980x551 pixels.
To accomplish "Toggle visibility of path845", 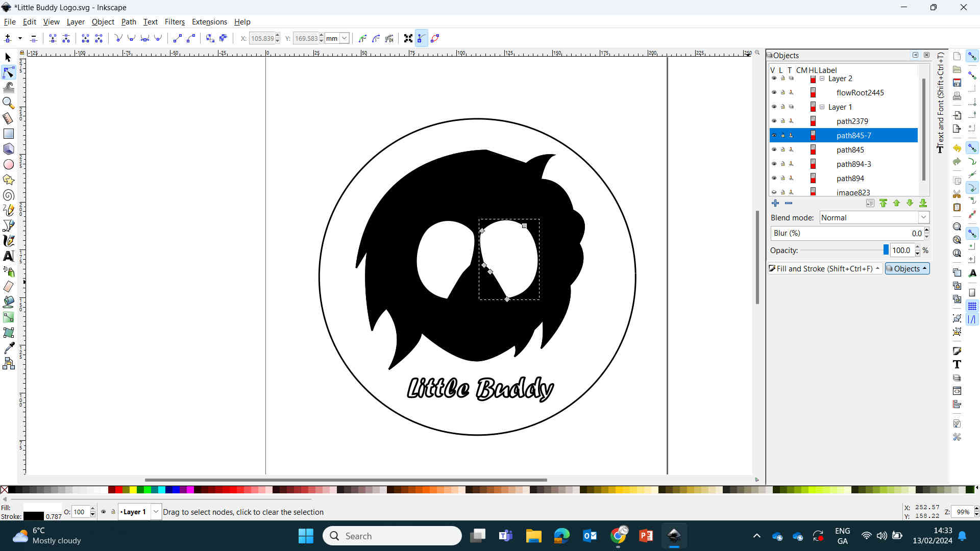I will click(x=774, y=149).
